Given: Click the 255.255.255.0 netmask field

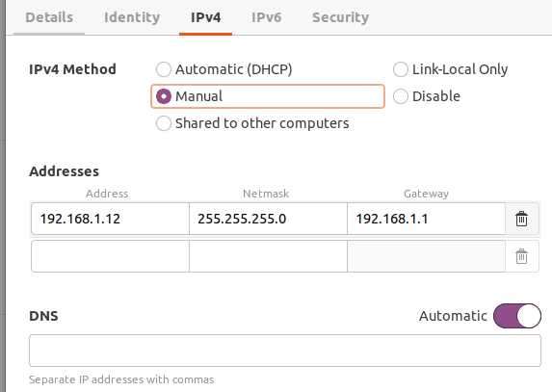Looking at the screenshot, I should (x=268, y=219).
